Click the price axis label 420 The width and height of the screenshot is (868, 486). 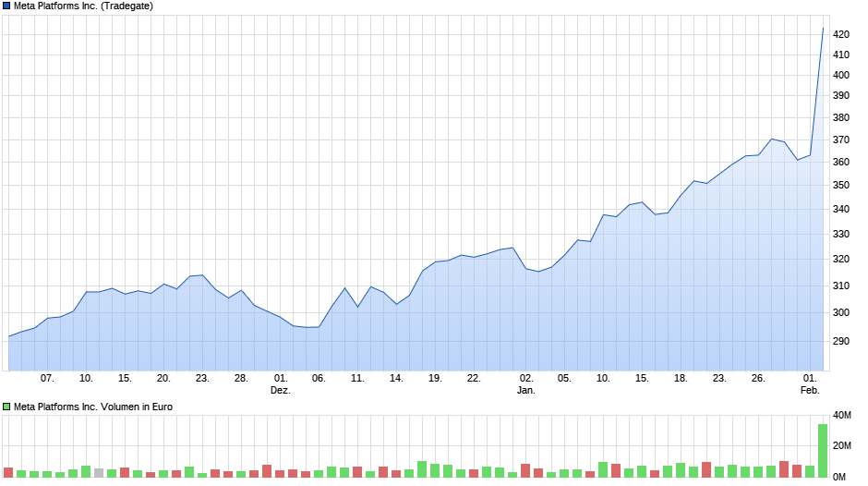click(x=841, y=34)
